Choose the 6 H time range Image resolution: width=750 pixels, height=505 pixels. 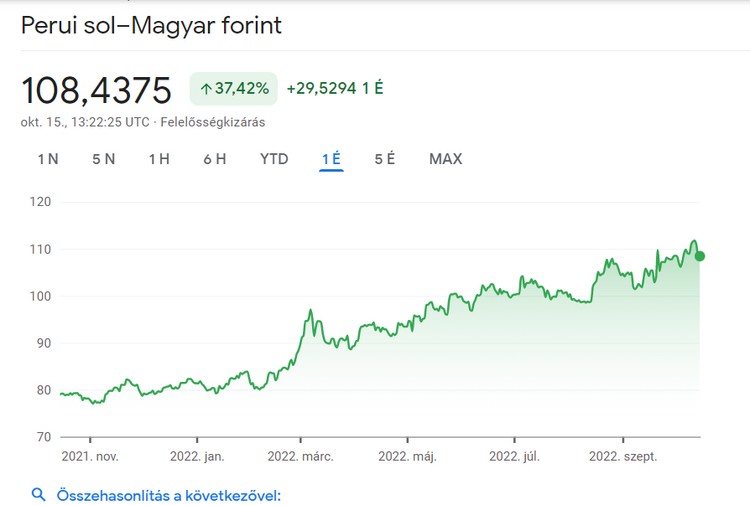214,159
